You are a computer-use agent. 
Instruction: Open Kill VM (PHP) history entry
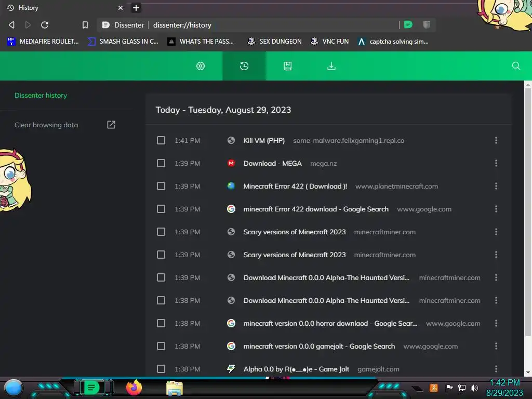264,140
